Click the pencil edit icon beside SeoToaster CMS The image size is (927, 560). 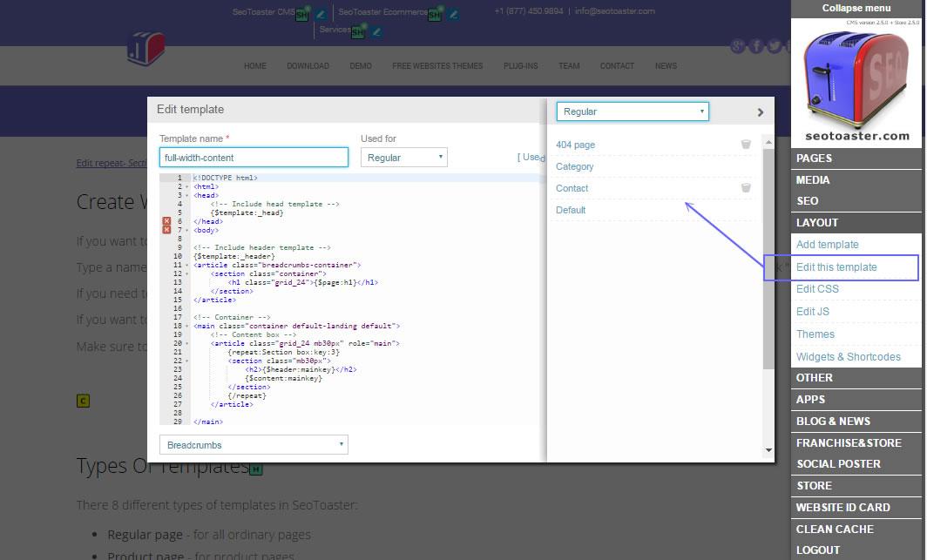tap(321, 14)
